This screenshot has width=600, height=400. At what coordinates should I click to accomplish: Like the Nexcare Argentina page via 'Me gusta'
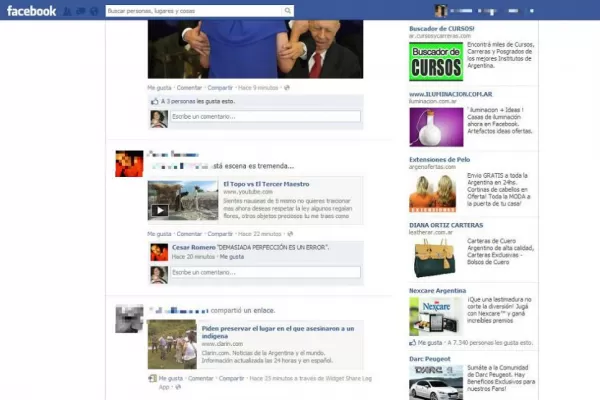pos(430,343)
